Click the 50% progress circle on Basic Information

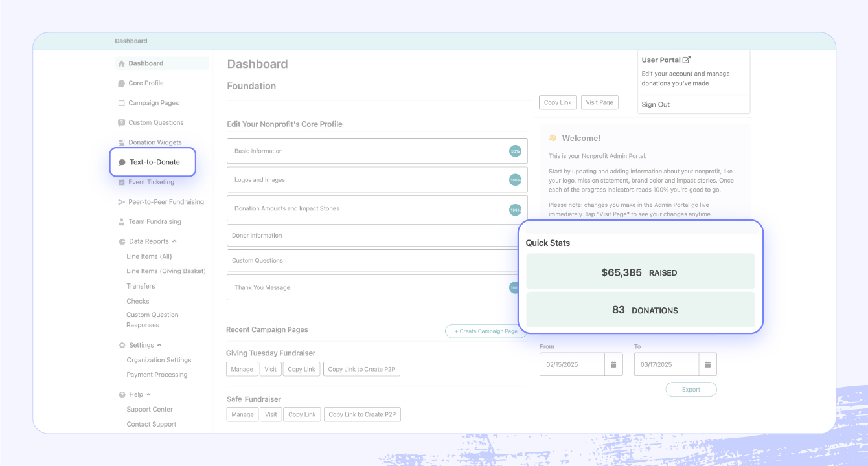click(x=515, y=151)
